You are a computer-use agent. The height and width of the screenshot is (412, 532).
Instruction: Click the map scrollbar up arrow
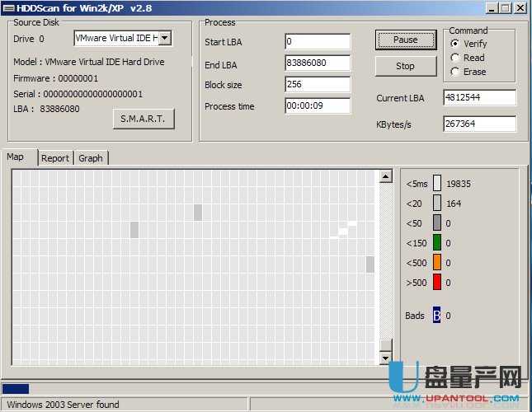click(385, 176)
